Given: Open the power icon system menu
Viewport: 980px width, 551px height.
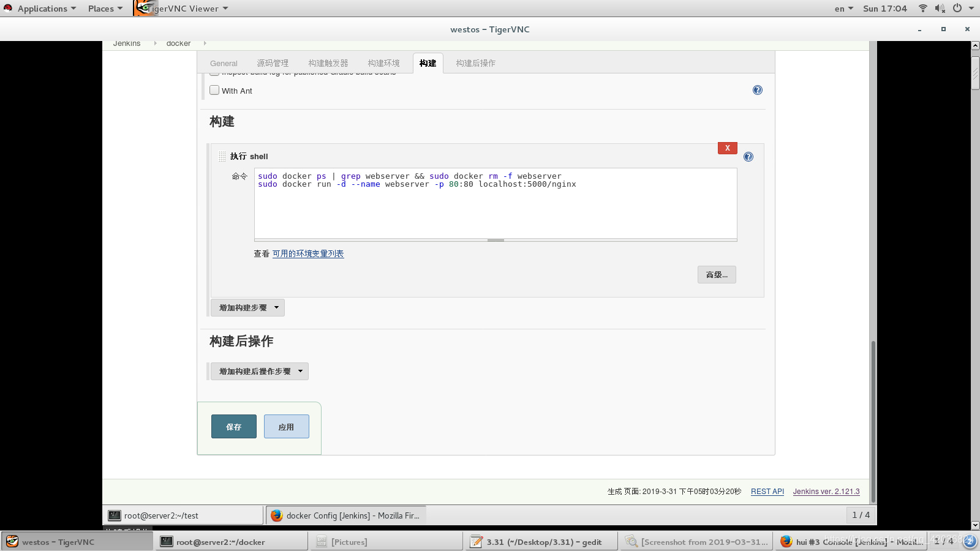Looking at the screenshot, I should pyautogui.click(x=957, y=9).
